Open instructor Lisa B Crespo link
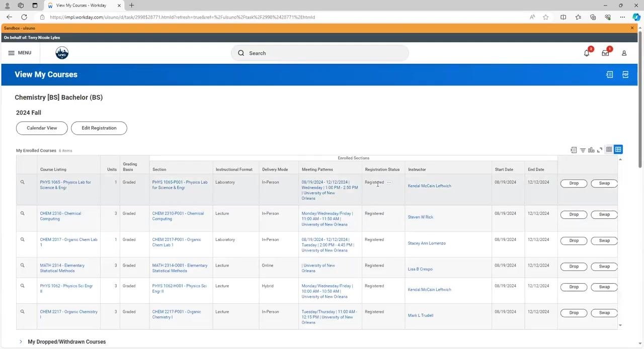The height and width of the screenshot is (349, 644). point(420,269)
